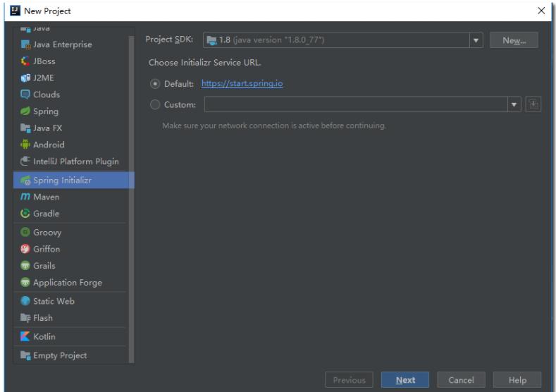Select IntelliJ Platform Plugin list entry
The image size is (556, 392).
click(x=73, y=161)
